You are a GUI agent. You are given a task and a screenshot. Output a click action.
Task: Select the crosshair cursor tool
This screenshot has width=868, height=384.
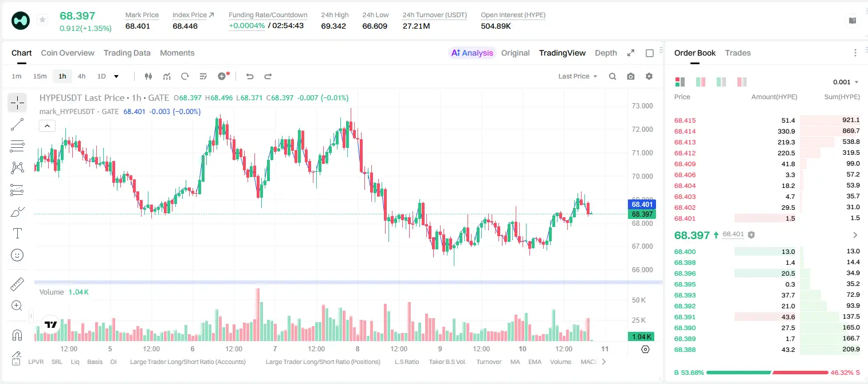(x=17, y=103)
